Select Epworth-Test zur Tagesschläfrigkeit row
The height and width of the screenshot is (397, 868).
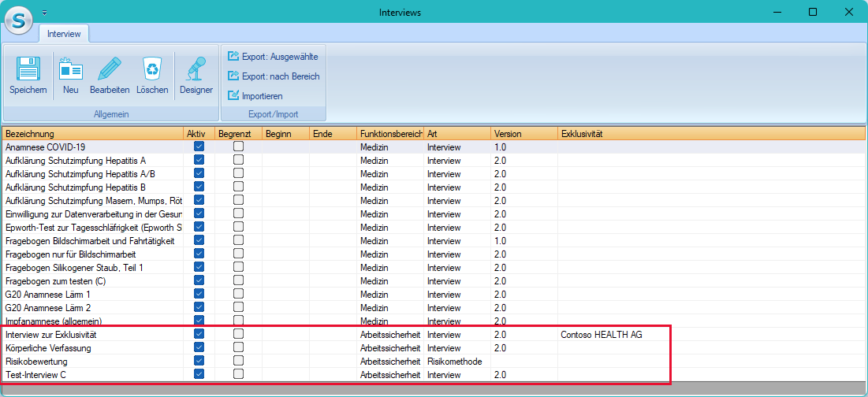point(434,228)
